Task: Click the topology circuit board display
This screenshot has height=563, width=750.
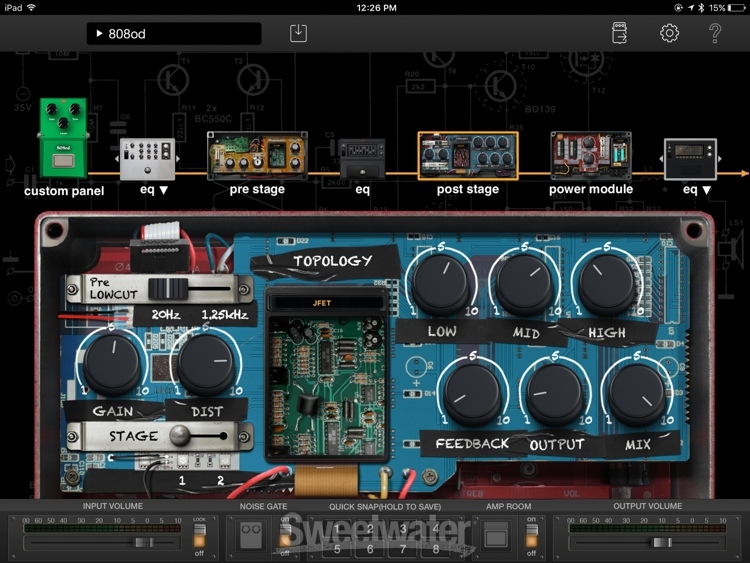Action: (327, 386)
